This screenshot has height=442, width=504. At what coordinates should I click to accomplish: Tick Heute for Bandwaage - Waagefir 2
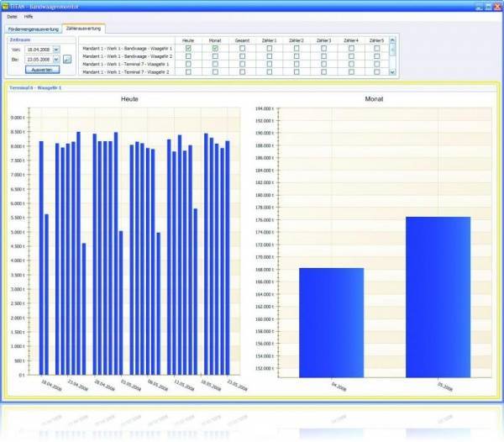(188, 56)
